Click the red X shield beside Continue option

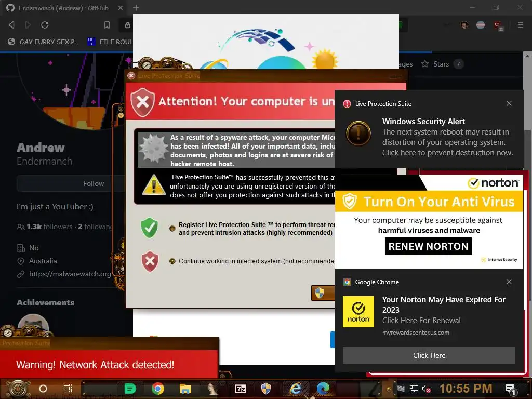pos(150,261)
